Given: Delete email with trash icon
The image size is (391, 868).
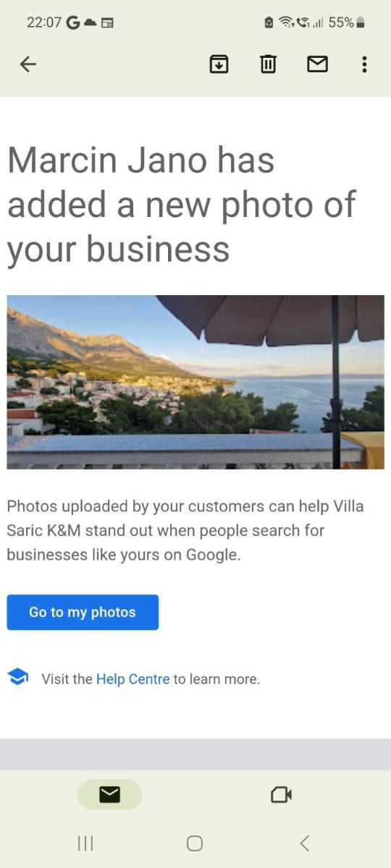Looking at the screenshot, I should (x=268, y=64).
